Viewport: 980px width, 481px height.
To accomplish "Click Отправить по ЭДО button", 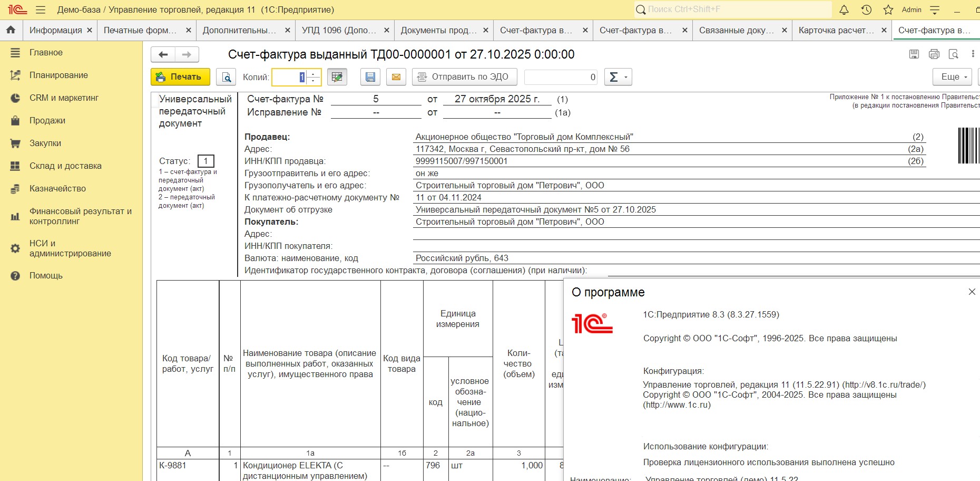I will [x=464, y=77].
